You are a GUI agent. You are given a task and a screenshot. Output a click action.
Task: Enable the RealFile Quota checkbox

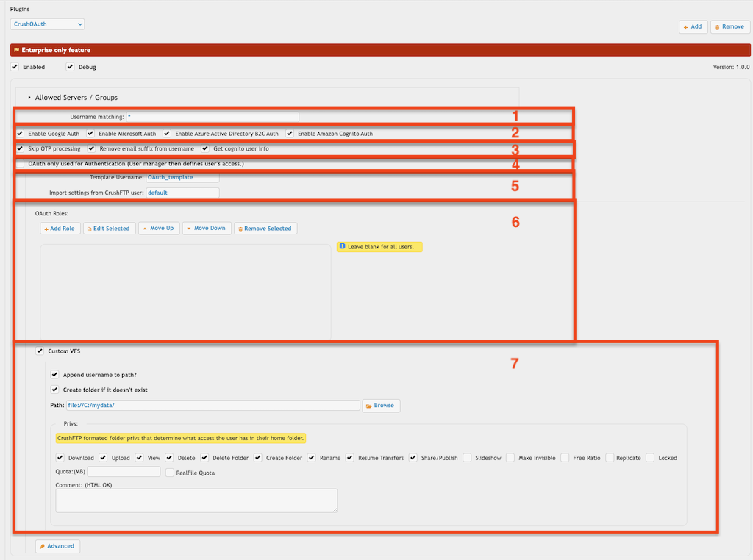point(170,473)
